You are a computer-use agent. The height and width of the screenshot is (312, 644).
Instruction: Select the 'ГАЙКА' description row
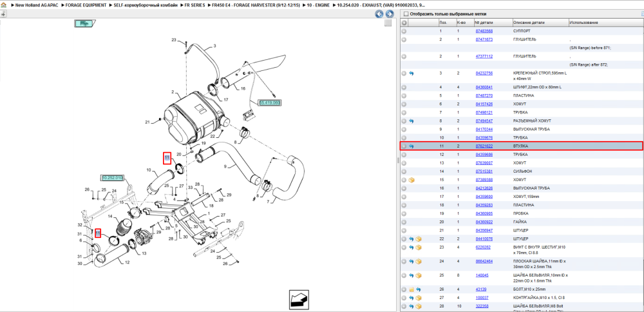click(x=520, y=222)
